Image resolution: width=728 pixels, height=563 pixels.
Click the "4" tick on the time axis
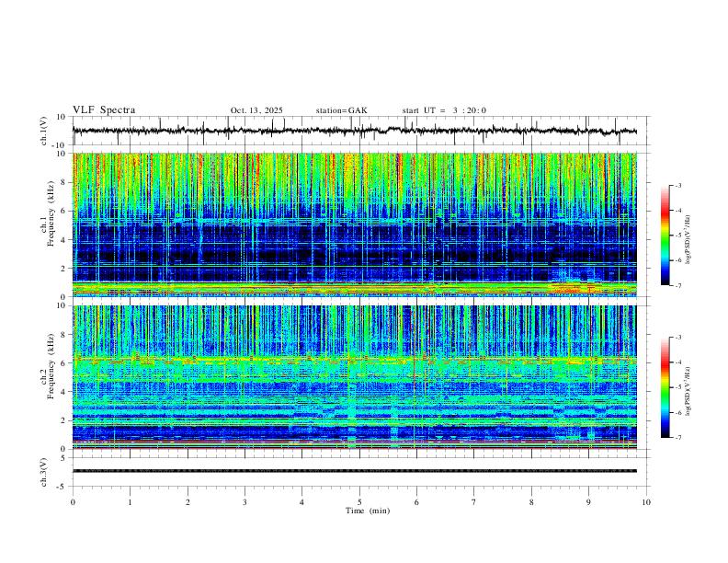click(x=301, y=502)
